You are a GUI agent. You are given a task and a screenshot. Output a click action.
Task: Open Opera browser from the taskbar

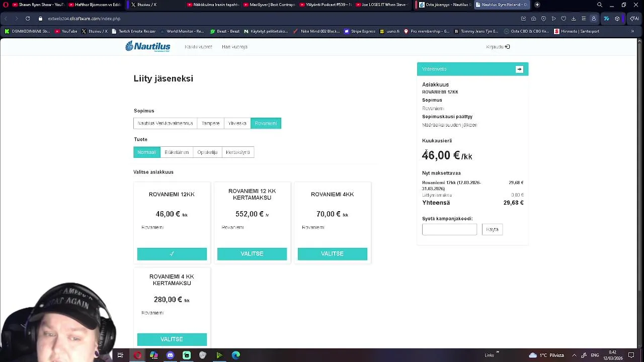[x=137, y=355]
